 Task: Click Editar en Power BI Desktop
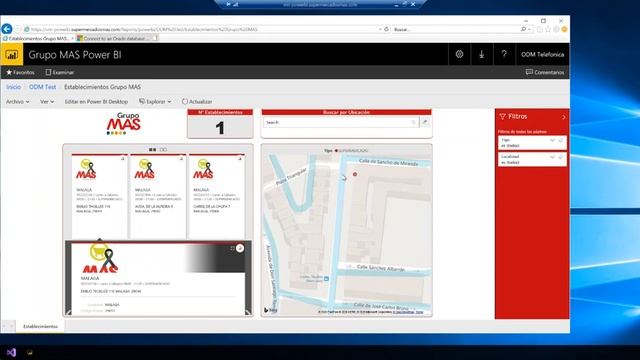click(96, 102)
